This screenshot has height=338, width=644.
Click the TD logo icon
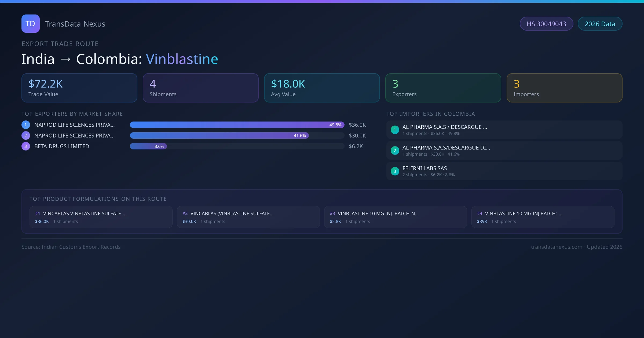pyautogui.click(x=30, y=24)
